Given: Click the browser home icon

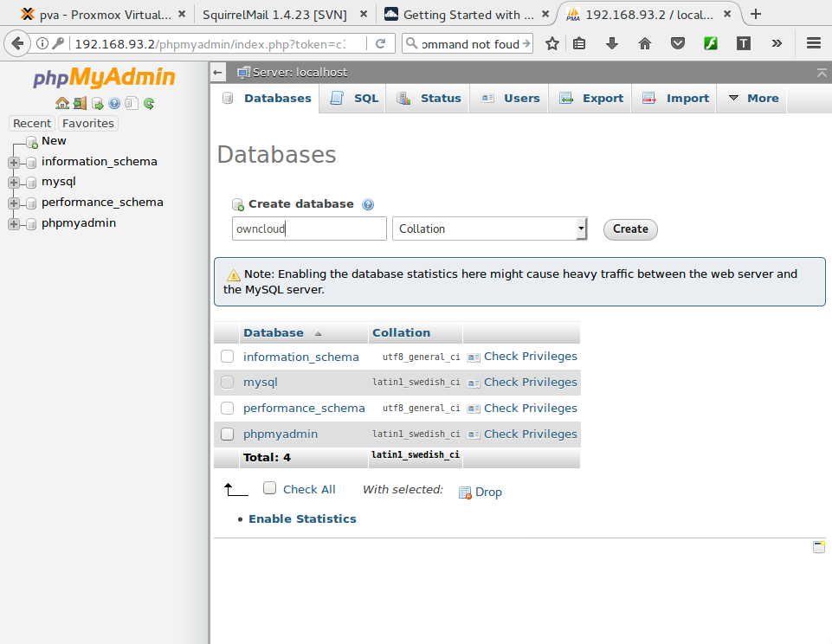Looking at the screenshot, I should [x=645, y=43].
